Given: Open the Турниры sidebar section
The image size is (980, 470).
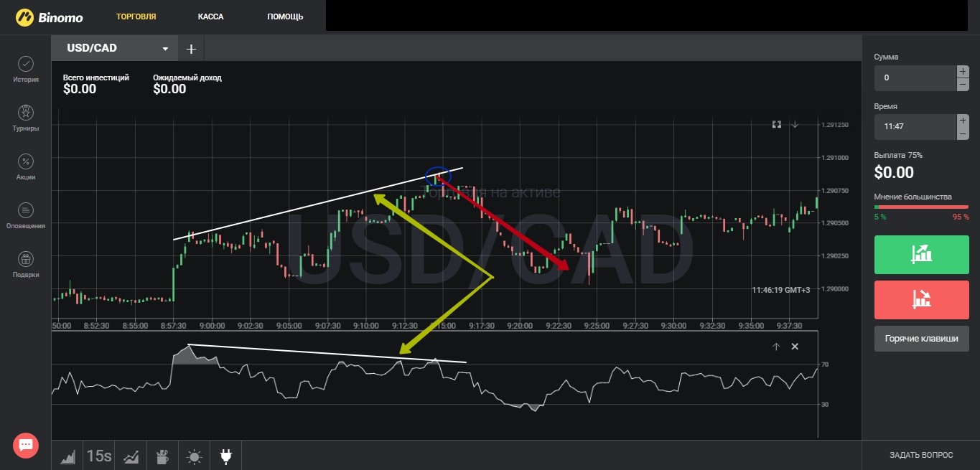Looking at the screenshot, I should coord(25,118).
